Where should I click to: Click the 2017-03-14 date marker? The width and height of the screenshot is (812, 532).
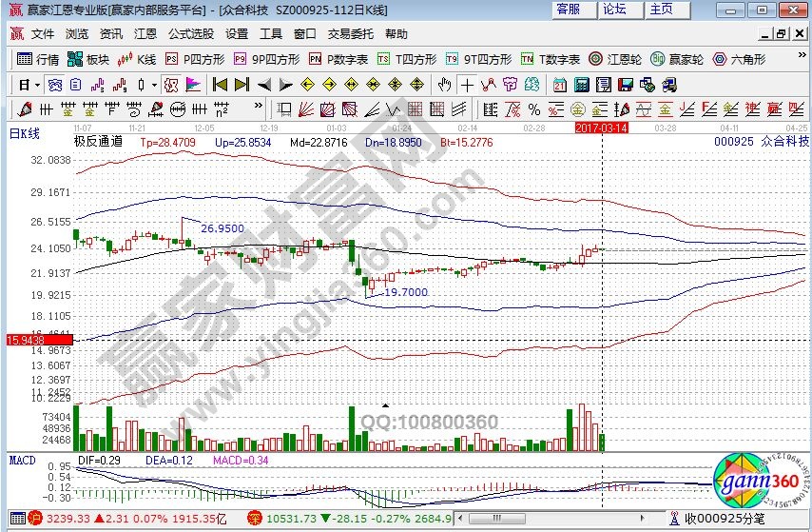[601, 127]
